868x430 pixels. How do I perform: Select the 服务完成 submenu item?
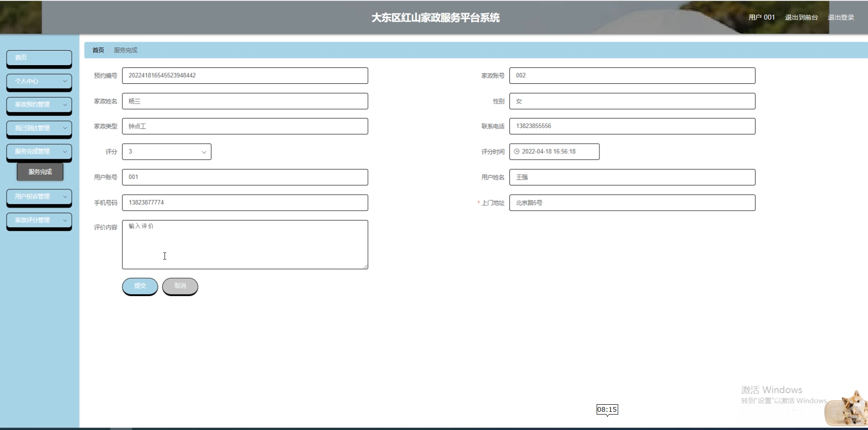pos(40,172)
